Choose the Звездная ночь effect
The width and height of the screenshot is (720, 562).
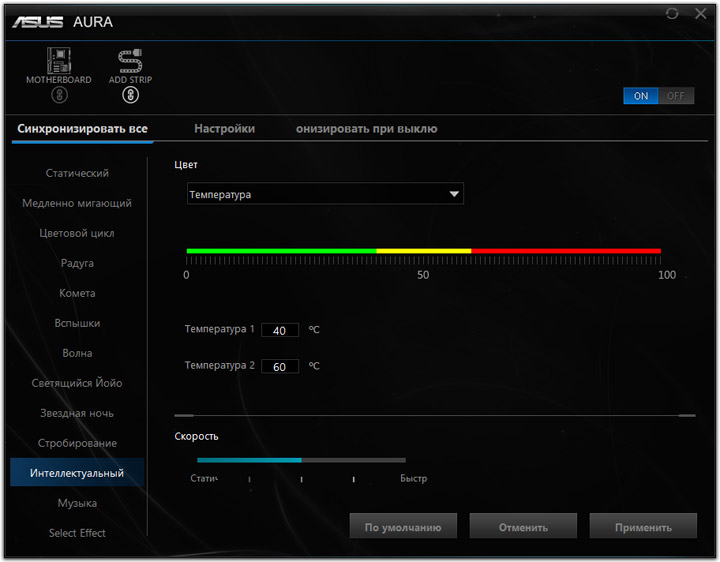pos(77,413)
